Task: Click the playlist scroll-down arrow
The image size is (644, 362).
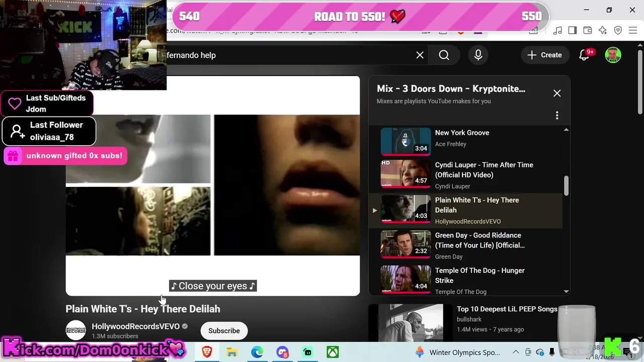Action: [566, 291]
